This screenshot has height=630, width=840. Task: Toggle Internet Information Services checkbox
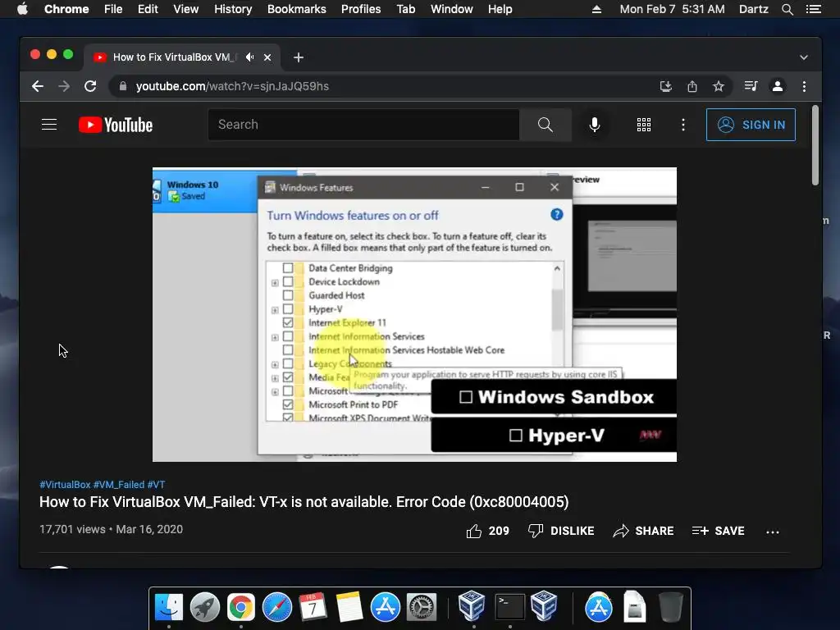click(288, 336)
